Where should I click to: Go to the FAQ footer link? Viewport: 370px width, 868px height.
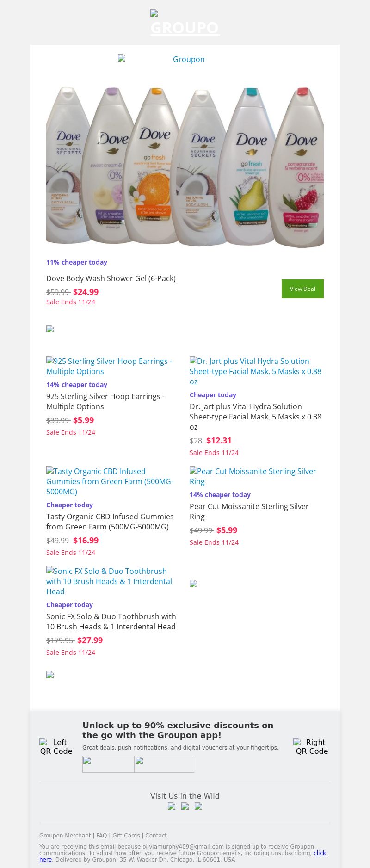[101, 835]
